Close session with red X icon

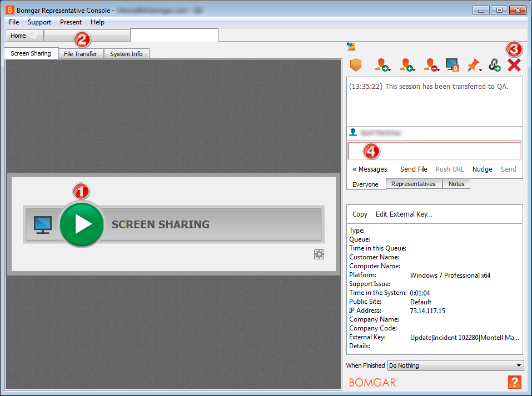coord(514,65)
